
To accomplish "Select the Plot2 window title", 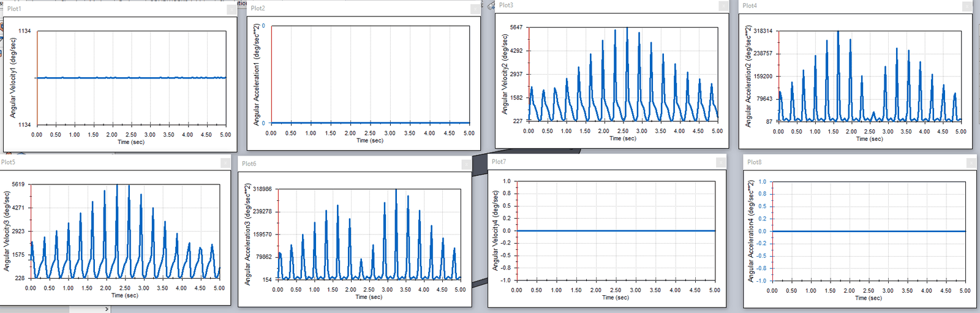I will coord(258,9).
